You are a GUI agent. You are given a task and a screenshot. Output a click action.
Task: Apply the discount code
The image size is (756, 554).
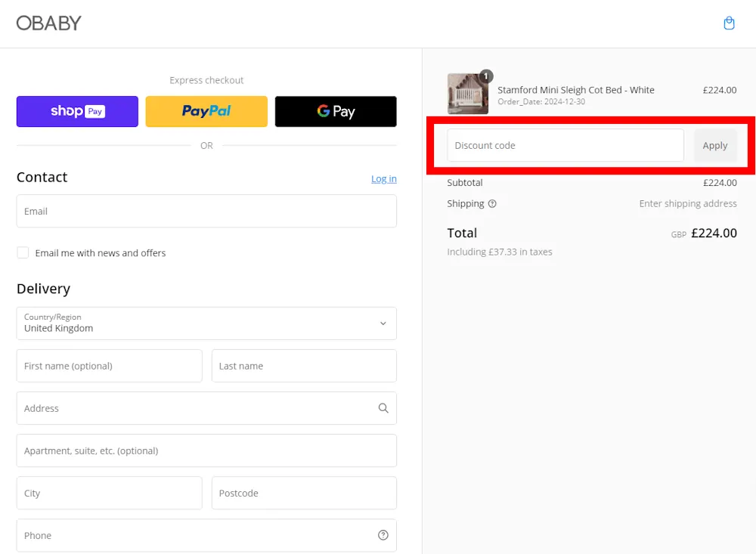(x=715, y=145)
